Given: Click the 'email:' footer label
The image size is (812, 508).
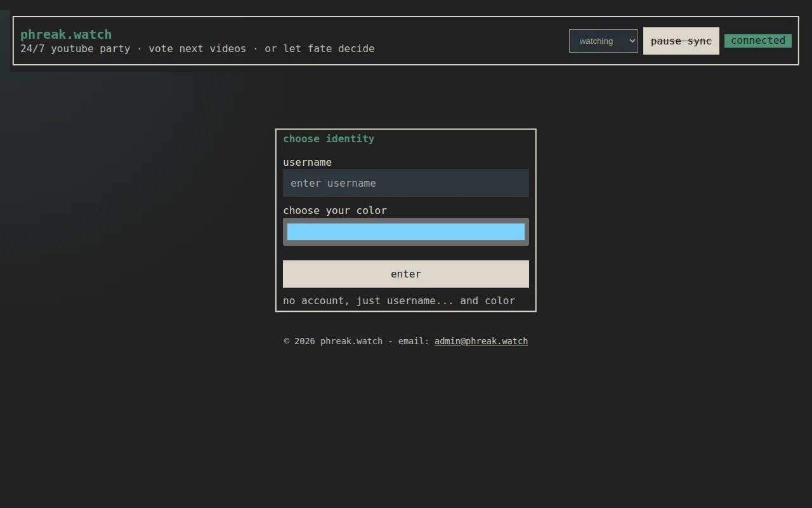Looking at the screenshot, I should point(414,341).
